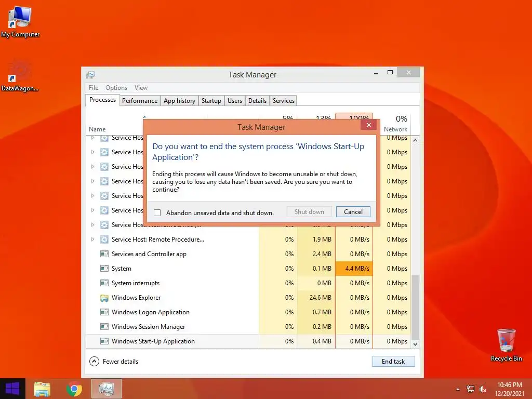
Task: Open the View menu
Action: point(141,87)
